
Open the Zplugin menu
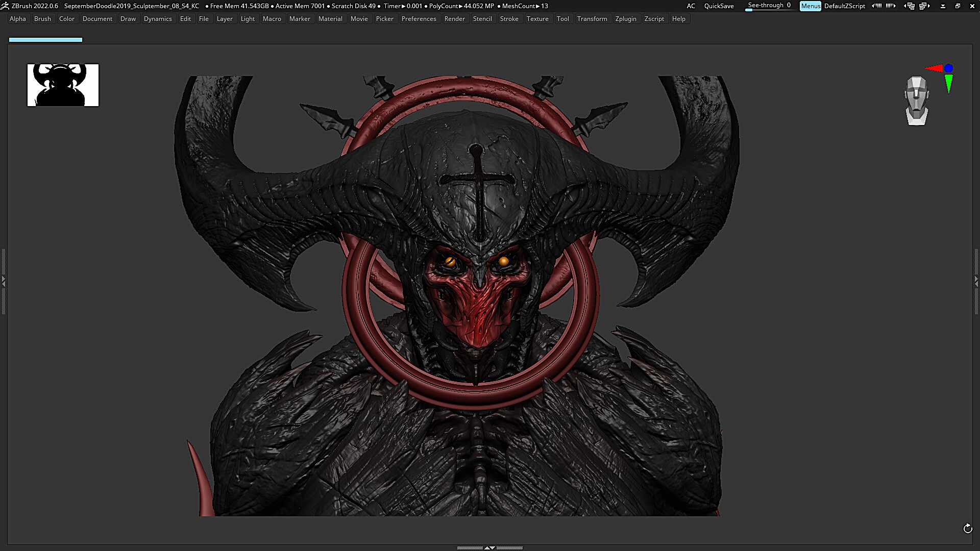click(626, 19)
